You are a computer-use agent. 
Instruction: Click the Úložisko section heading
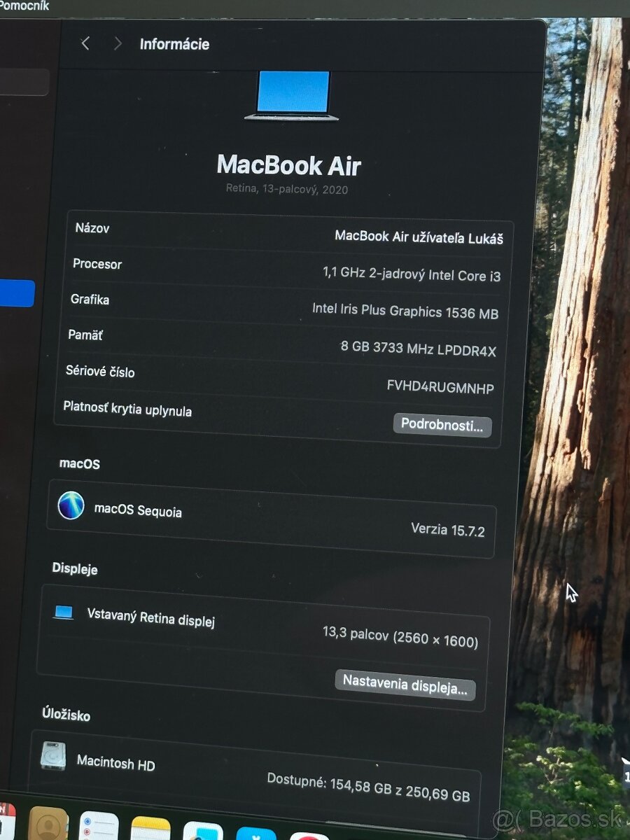(x=66, y=715)
